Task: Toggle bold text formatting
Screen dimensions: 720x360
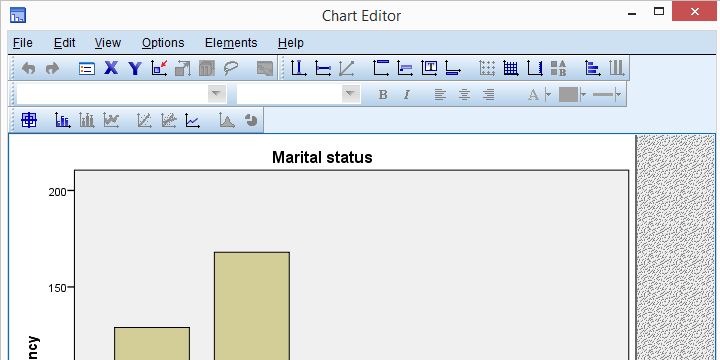Action: (383, 95)
